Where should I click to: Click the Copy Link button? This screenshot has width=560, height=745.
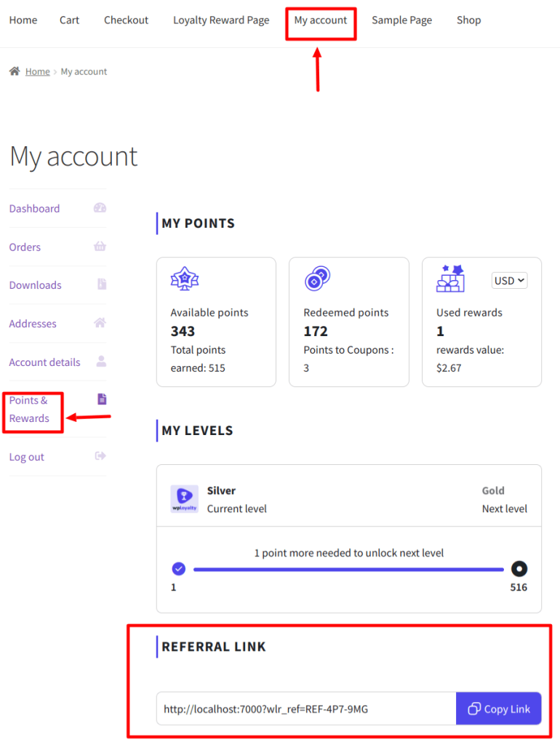coord(499,709)
